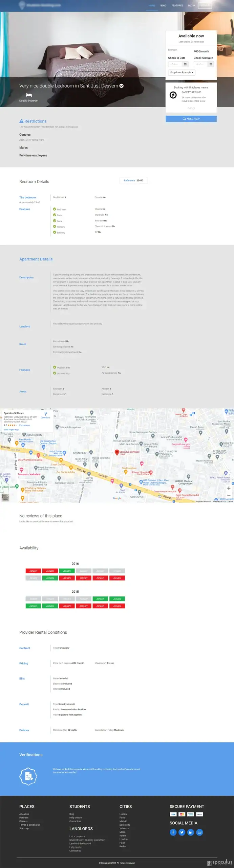This screenshot has width=234, height=868.
Task: Click the PayPal payment icon
Action: pos(199,814)
